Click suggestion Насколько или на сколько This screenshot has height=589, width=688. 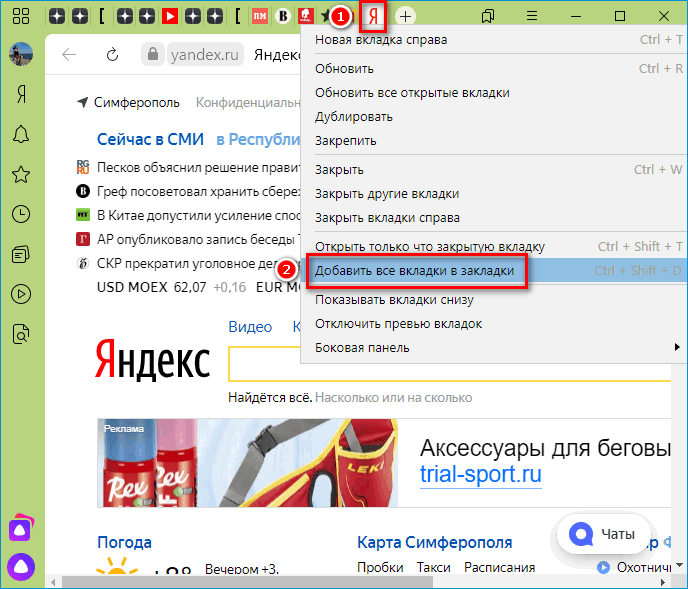point(394,397)
